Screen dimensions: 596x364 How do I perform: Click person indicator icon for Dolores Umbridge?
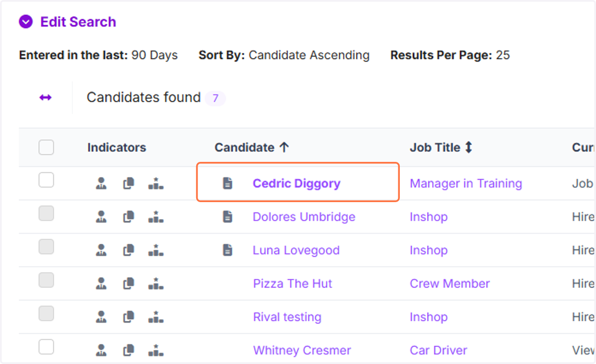point(101,217)
